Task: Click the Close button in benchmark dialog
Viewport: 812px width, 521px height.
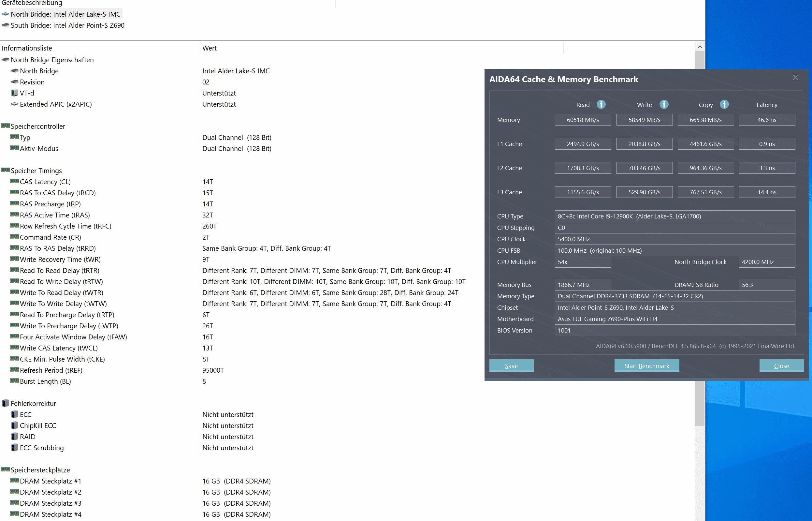Action: tap(781, 366)
